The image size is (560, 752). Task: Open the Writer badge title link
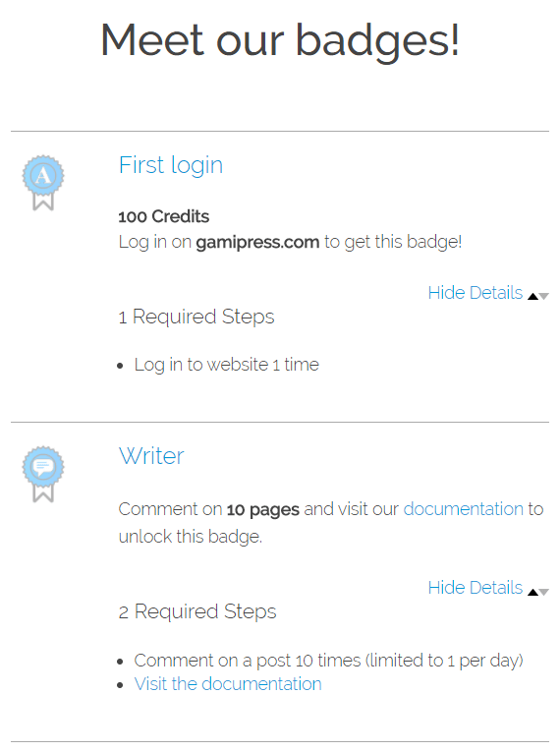coord(151,456)
